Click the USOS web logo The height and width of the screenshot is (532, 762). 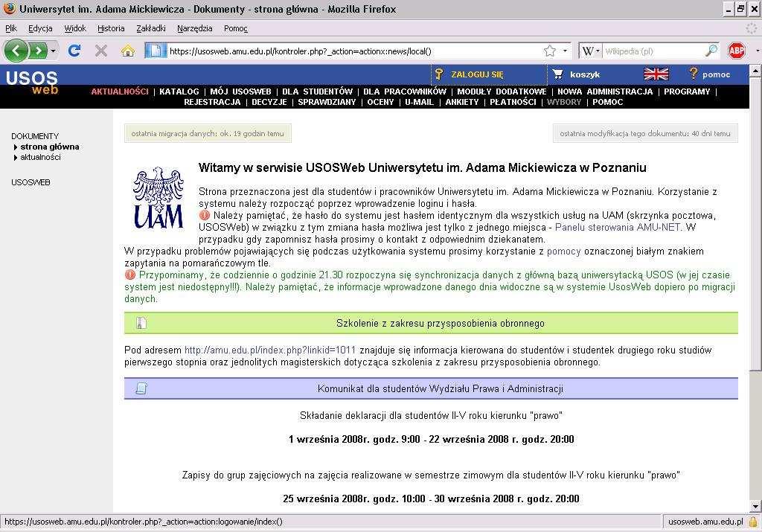pyautogui.click(x=32, y=83)
